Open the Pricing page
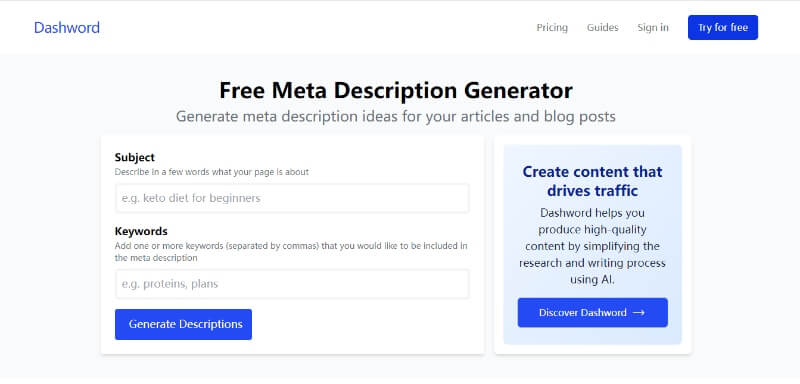800x384 pixels. click(x=552, y=28)
